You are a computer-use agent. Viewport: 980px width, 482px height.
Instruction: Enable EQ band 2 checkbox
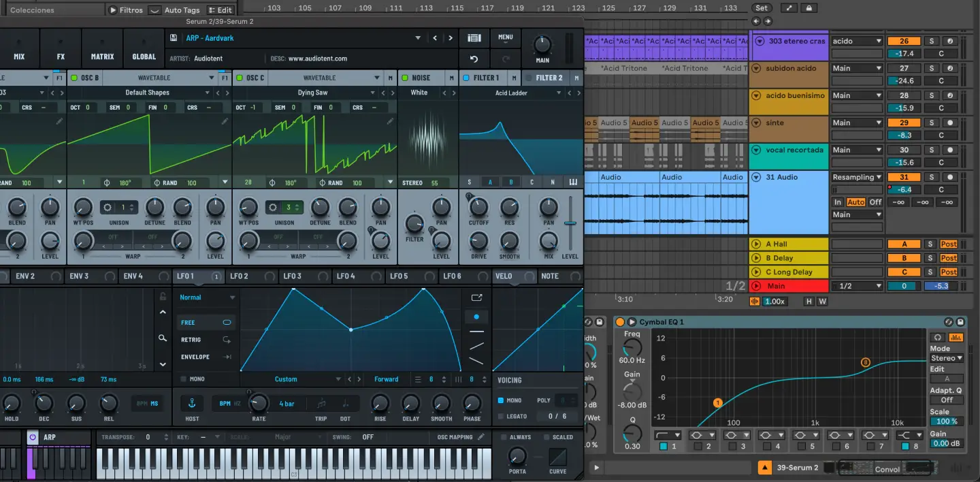pos(698,447)
